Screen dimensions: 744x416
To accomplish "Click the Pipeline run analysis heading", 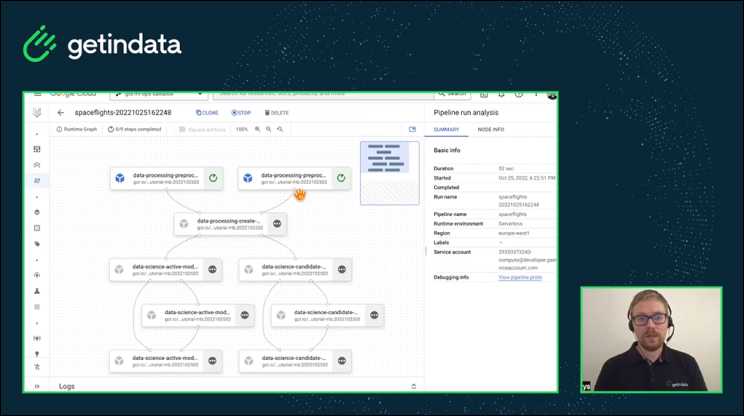I will click(466, 113).
